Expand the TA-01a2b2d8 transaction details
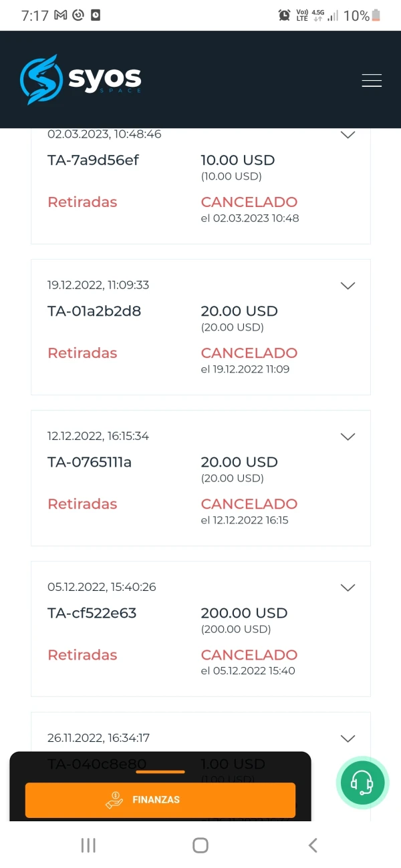 tap(348, 286)
